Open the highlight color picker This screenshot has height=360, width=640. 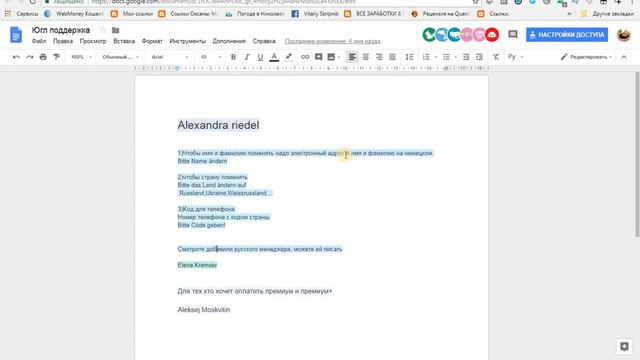[289, 57]
